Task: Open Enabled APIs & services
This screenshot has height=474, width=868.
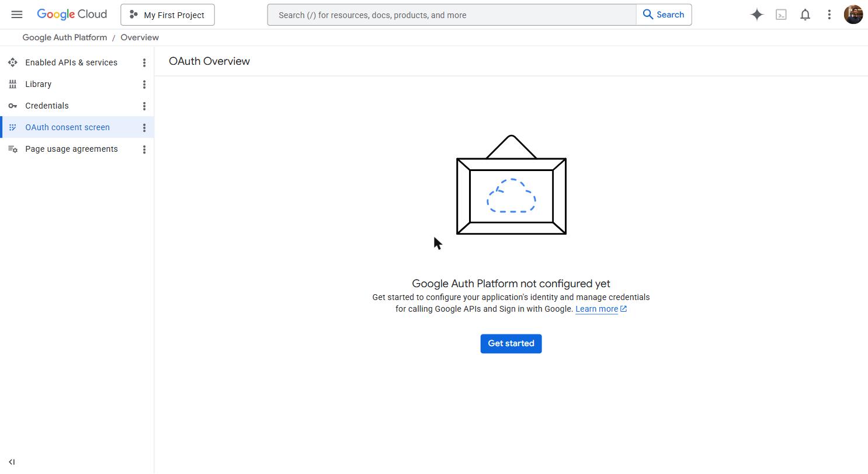Action: [71, 62]
